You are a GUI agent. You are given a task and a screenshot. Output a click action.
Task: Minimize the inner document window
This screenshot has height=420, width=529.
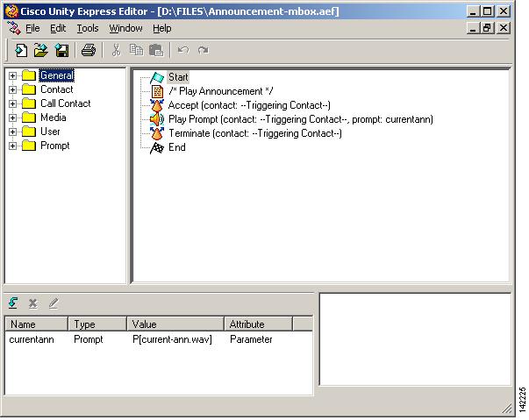[x=473, y=28]
